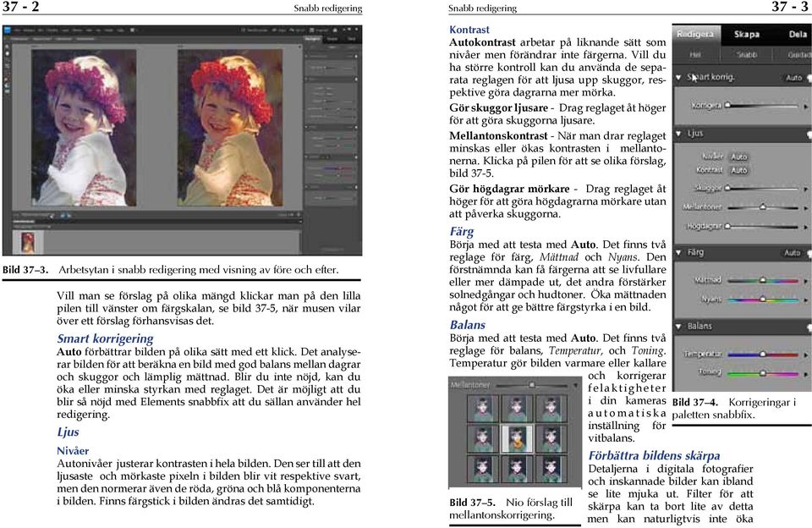The width and height of the screenshot is (812, 528).
Task: Select the Snabb editing mode tab
Action: click(x=746, y=54)
